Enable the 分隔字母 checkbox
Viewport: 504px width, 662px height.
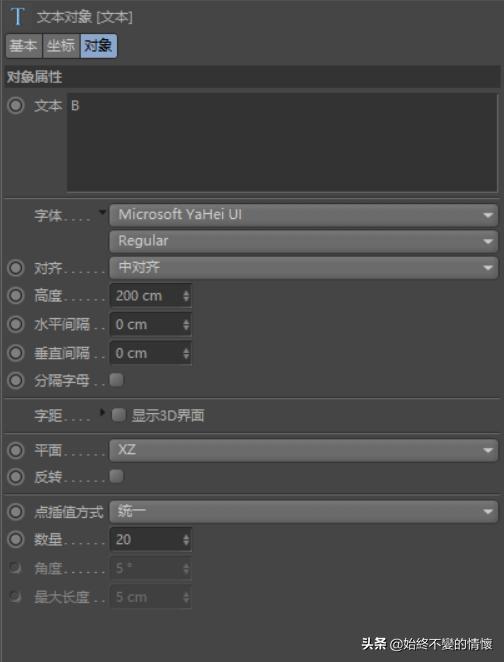pyautogui.click(x=117, y=380)
